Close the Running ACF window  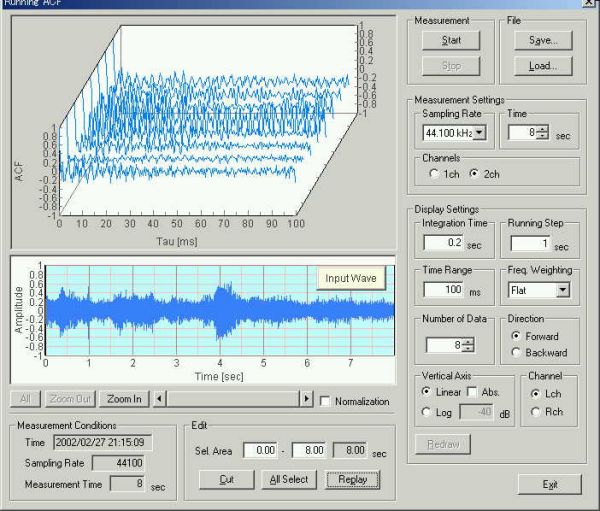(x=589, y=2)
